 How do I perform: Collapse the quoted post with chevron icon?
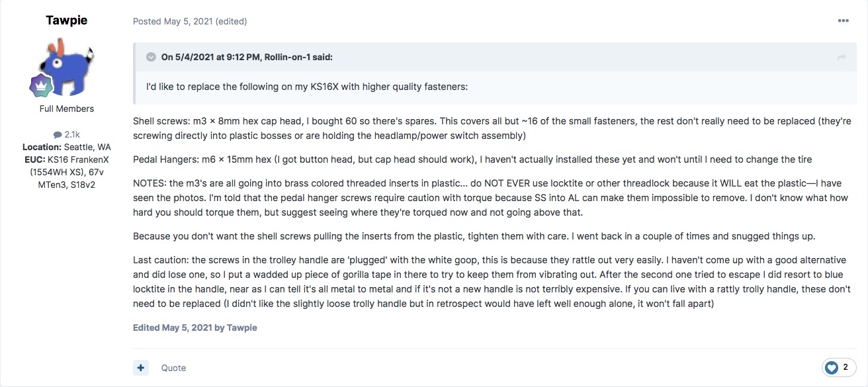click(152, 57)
